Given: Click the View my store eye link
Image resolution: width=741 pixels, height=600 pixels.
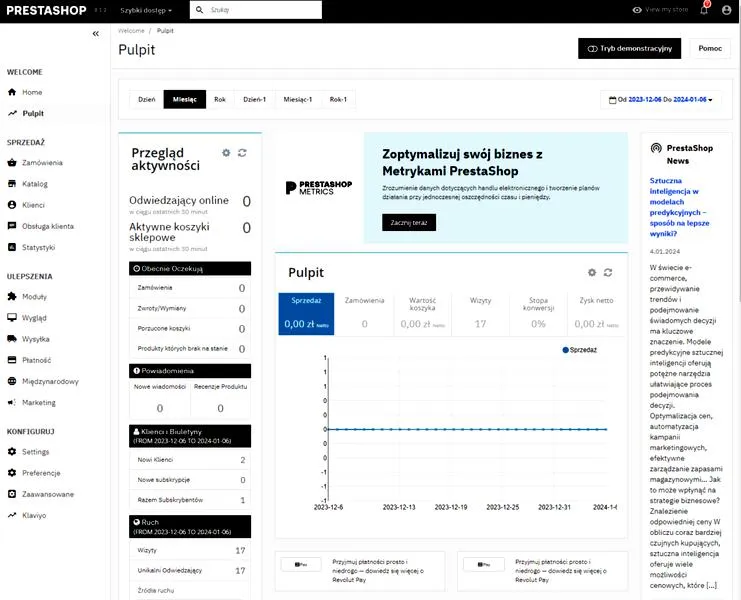Looking at the screenshot, I should tap(660, 9).
